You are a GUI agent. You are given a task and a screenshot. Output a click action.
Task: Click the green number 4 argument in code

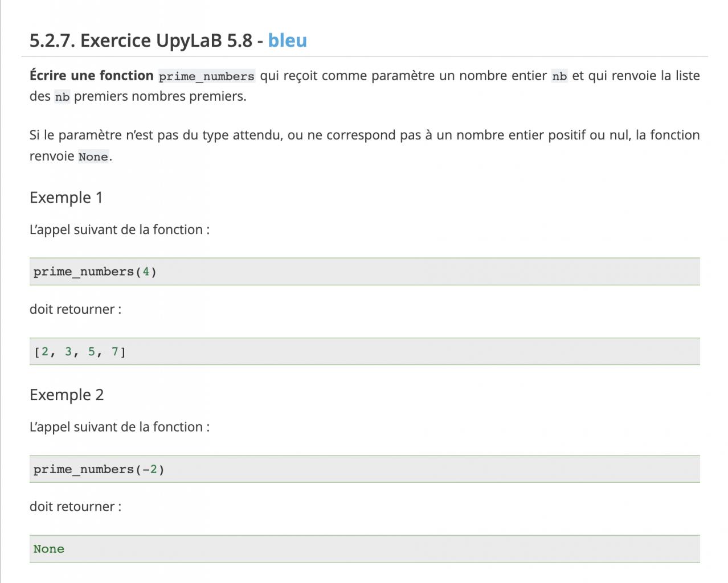(x=146, y=272)
